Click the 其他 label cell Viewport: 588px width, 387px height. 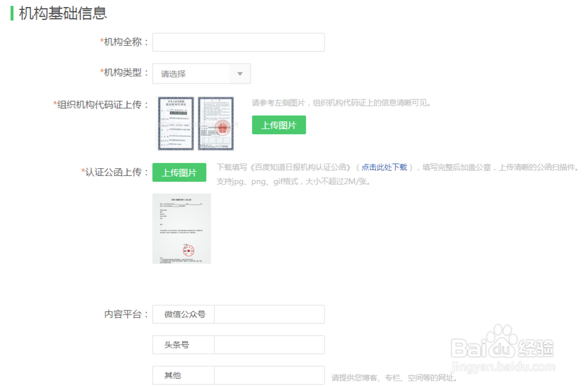pos(182,375)
